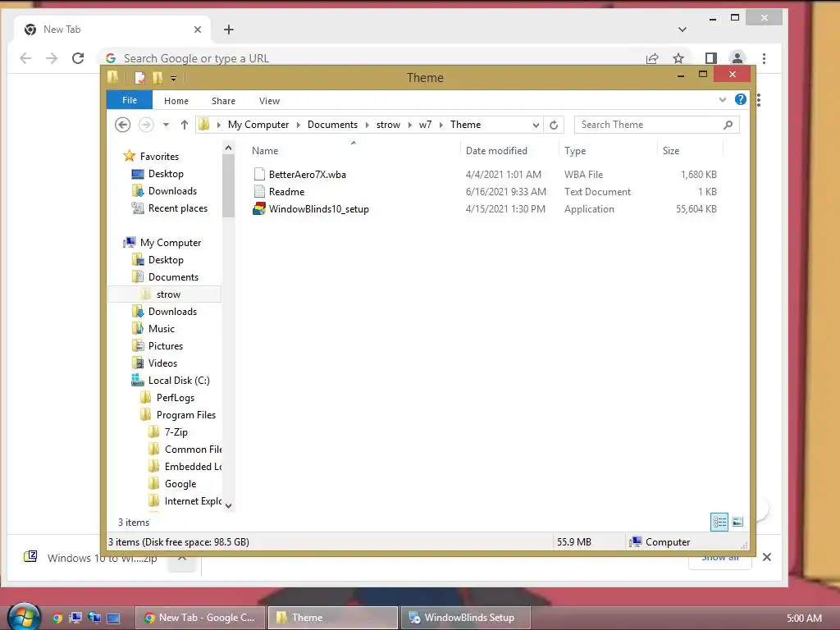Image resolution: width=840 pixels, height=630 pixels.
Task: Select the 7-Zip folder in tree
Action: [176, 431]
